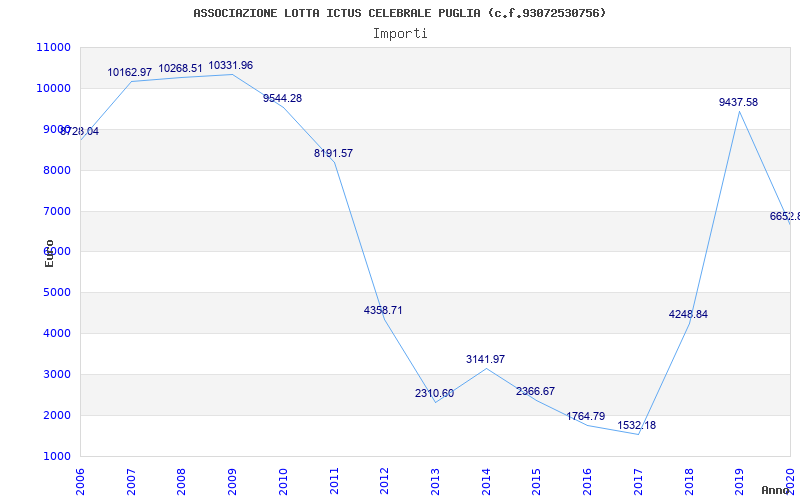Click the 2013 x-axis year label
This screenshot has width=800, height=500.
[x=435, y=481]
